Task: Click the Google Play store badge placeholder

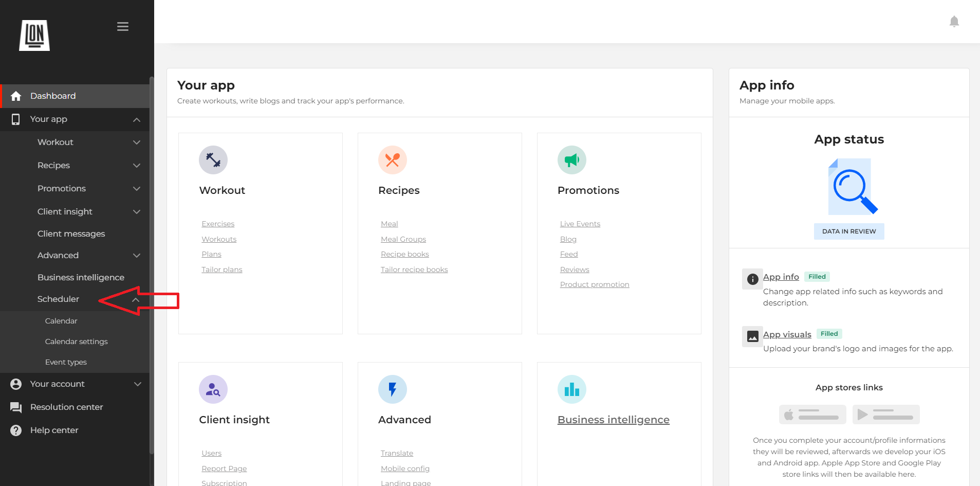Action: pyautogui.click(x=885, y=415)
